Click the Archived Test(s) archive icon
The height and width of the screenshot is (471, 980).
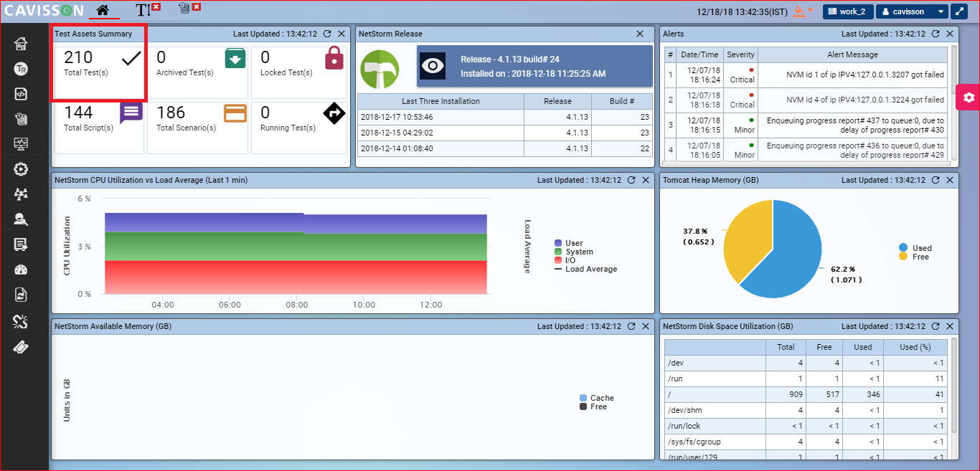tap(235, 58)
